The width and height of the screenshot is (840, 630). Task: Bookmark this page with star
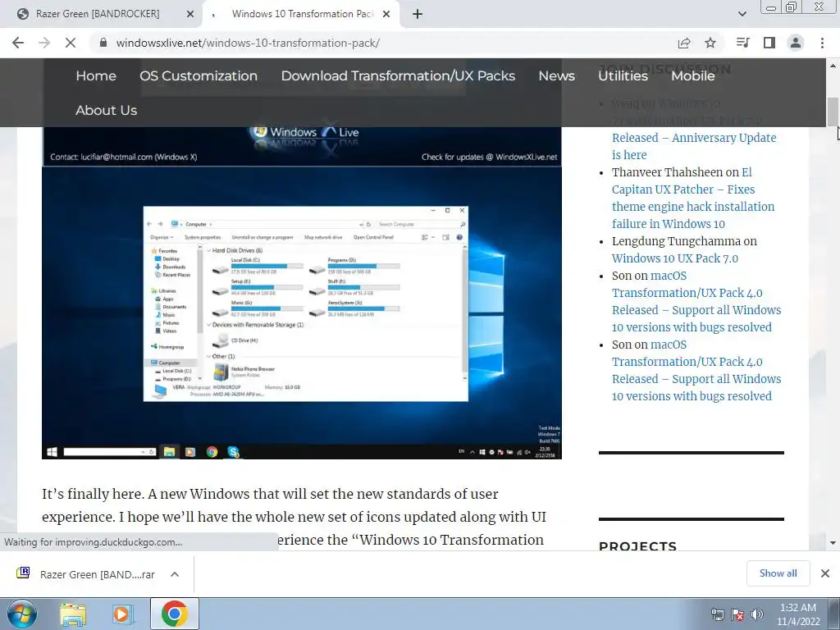tap(710, 43)
